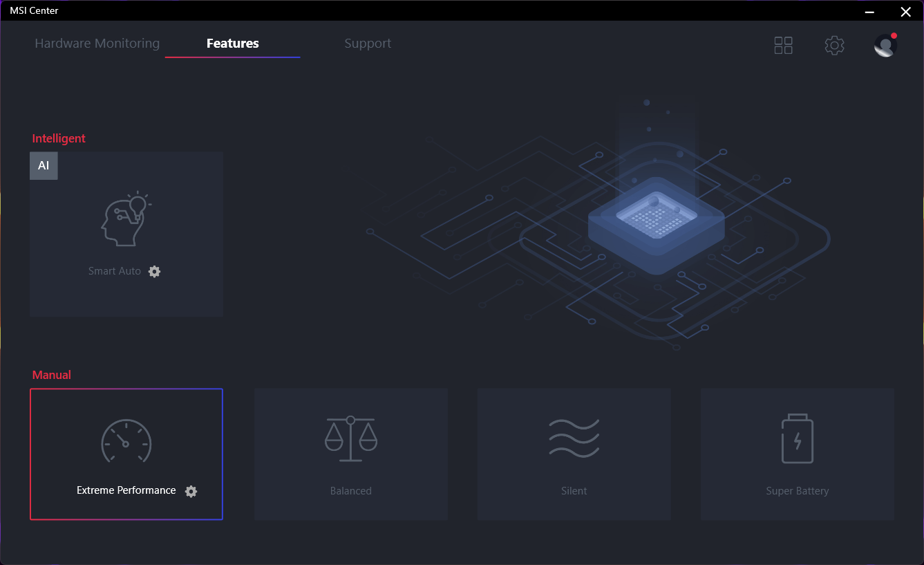Image resolution: width=924 pixels, height=565 pixels.
Task: Select the Features tab
Action: pyautogui.click(x=233, y=44)
